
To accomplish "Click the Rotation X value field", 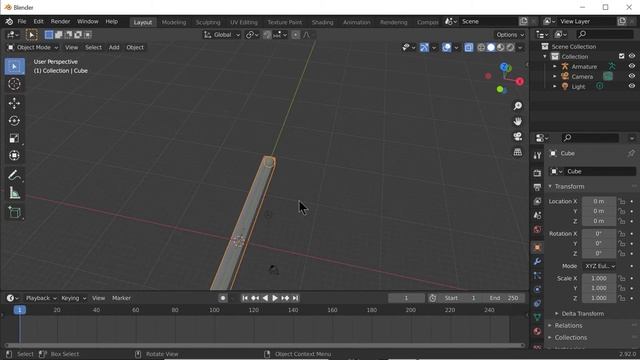I will 599,234.
